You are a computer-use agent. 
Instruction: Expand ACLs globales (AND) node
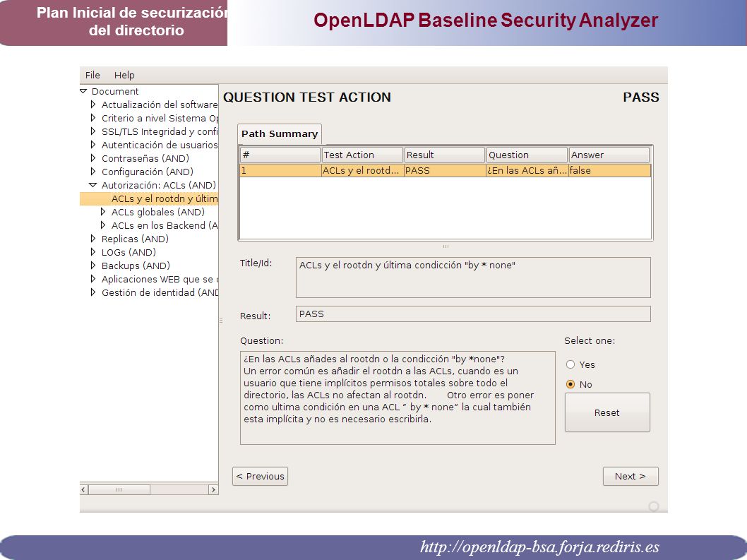[x=103, y=212]
